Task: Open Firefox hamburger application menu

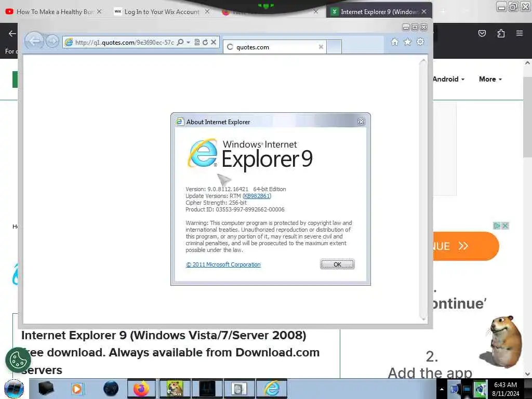Action: click(x=520, y=33)
